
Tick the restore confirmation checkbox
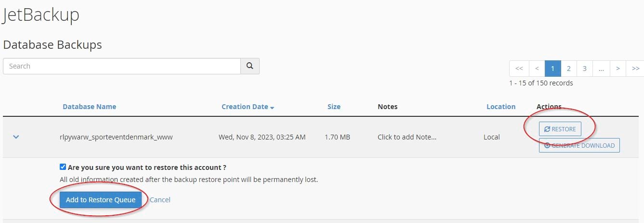coord(63,167)
